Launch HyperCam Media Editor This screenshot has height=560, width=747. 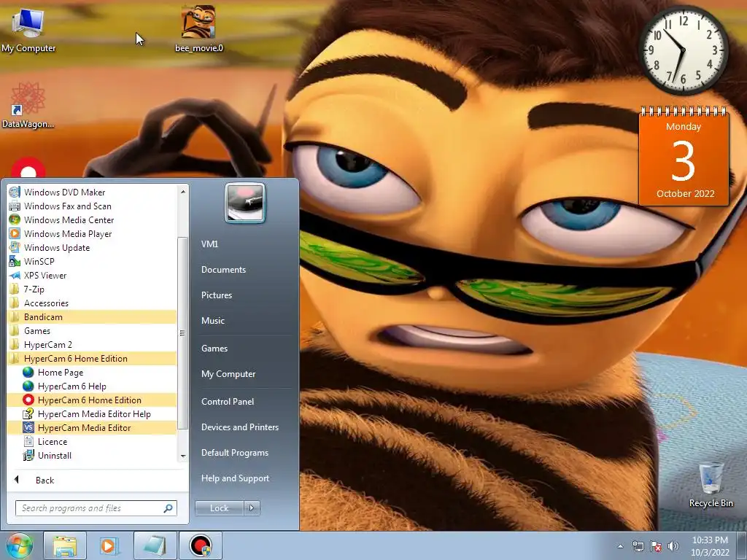pyautogui.click(x=91, y=427)
